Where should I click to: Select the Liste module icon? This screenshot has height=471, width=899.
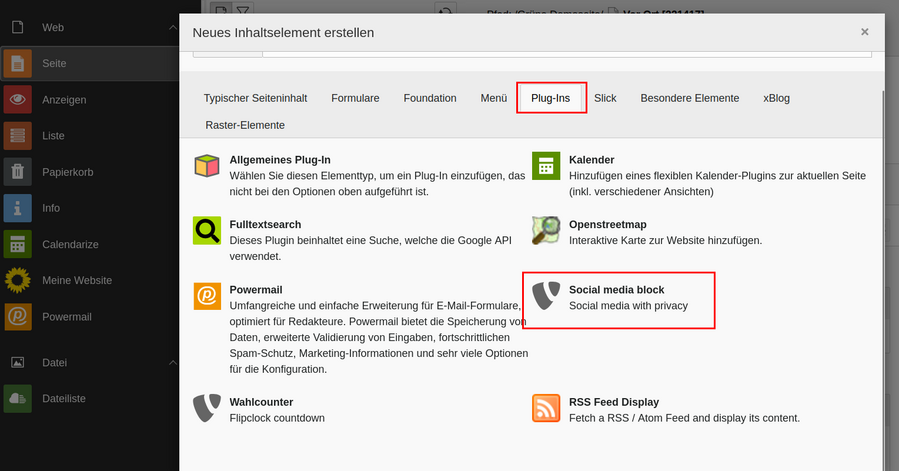(x=18, y=136)
